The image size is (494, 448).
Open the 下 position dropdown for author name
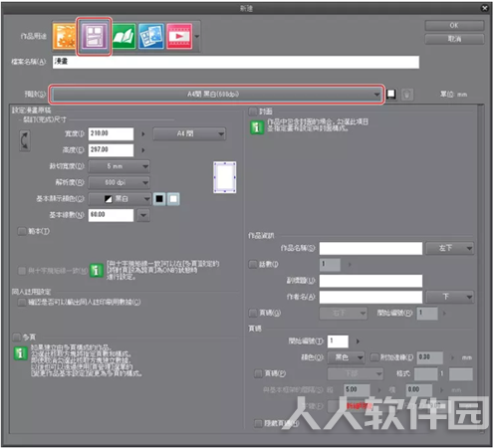click(x=450, y=297)
